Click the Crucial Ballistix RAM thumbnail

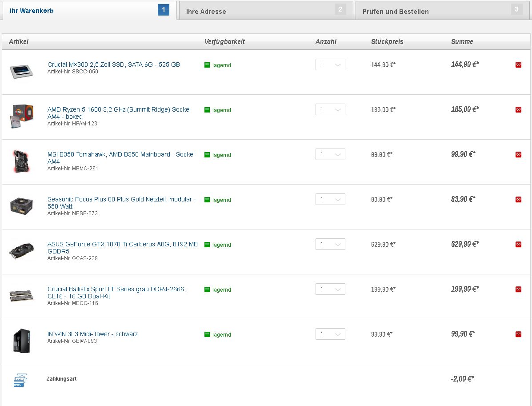click(x=21, y=296)
